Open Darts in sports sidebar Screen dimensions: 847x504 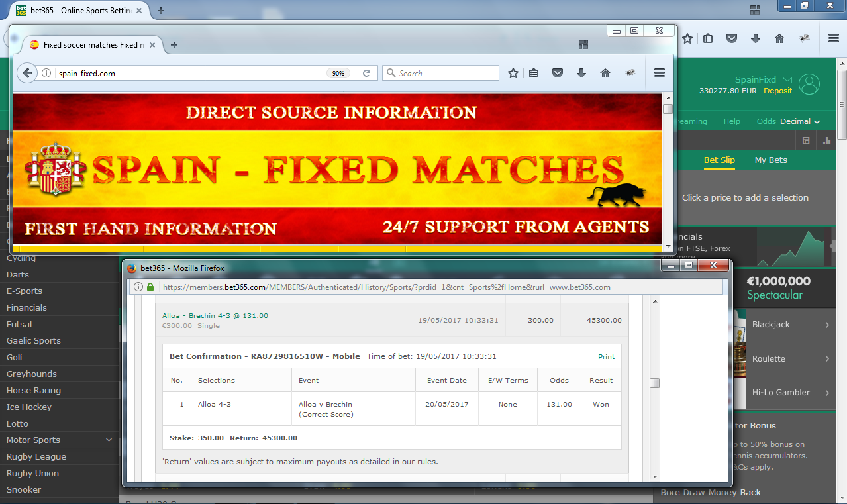tap(18, 274)
